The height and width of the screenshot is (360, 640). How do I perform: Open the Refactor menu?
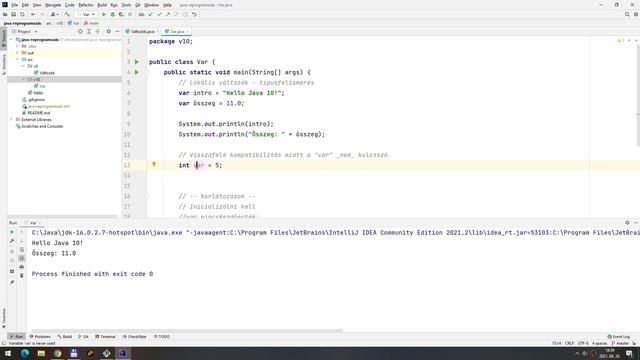click(86, 5)
